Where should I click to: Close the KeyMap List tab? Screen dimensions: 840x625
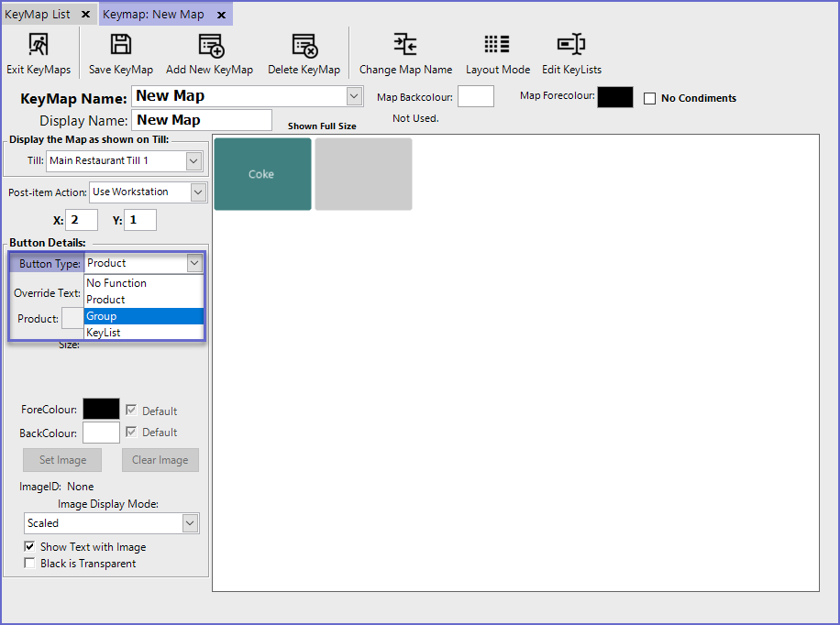pyautogui.click(x=85, y=15)
